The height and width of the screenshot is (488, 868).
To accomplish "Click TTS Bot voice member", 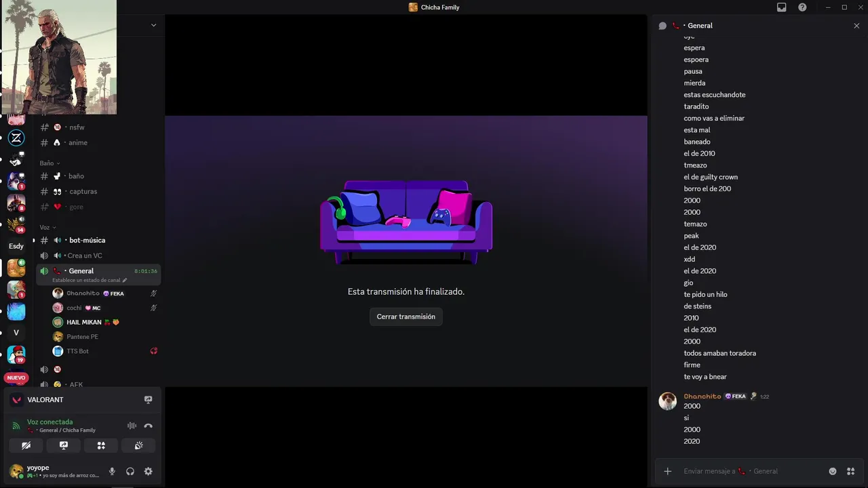I will [77, 351].
